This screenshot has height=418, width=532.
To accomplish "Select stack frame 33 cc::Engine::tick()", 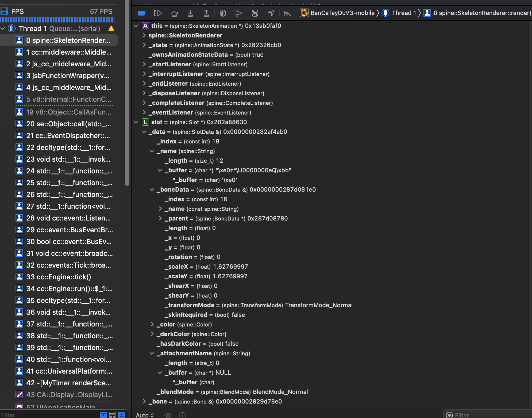I will pyautogui.click(x=59, y=277).
